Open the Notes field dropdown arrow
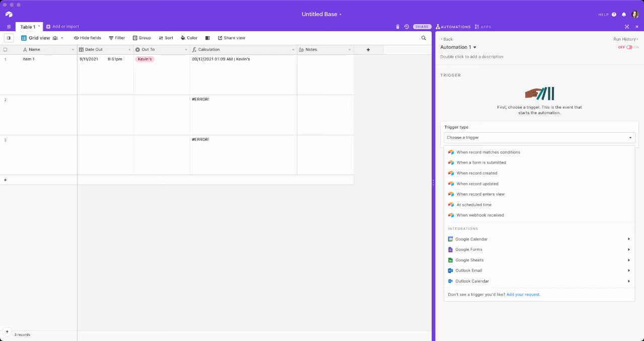The width and height of the screenshot is (644, 341). click(350, 49)
